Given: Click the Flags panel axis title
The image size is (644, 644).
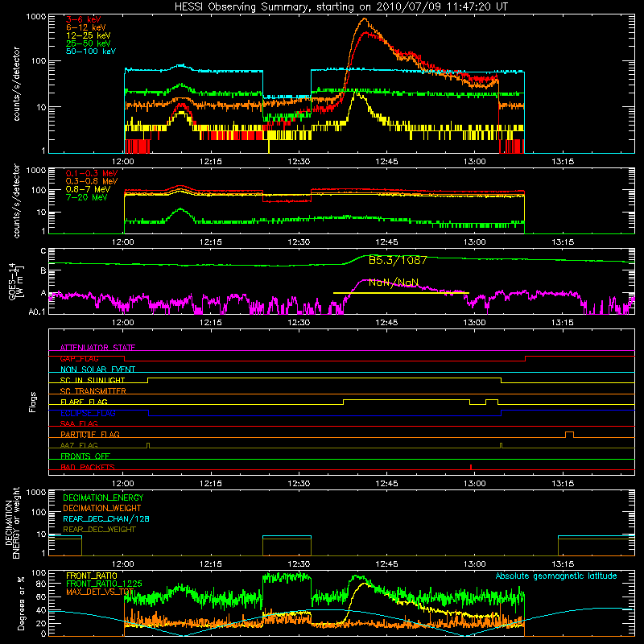Looking at the screenshot, I should (33, 402).
